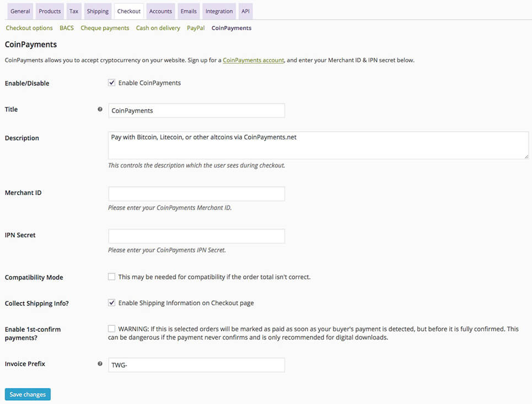The height and width of the screenshot is (404, 532).
Task: Go to the Shipping tab
Action: (98, 11)
